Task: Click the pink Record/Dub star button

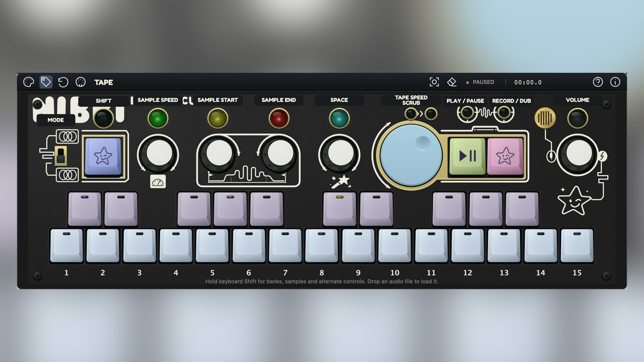Action: tap(505, 156)
